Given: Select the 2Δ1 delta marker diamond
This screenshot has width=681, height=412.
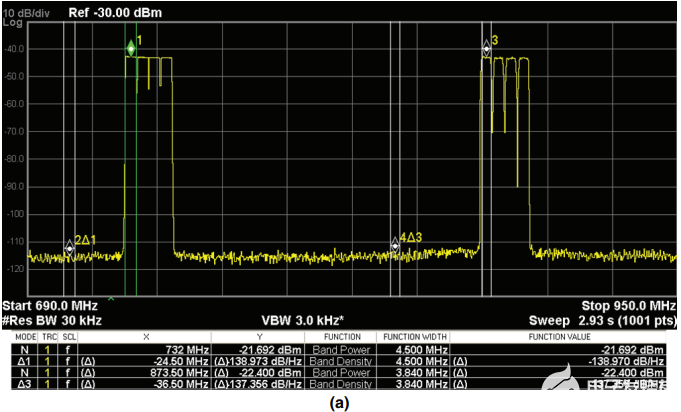Looking at the screenshot, I should tap(69, 248).
